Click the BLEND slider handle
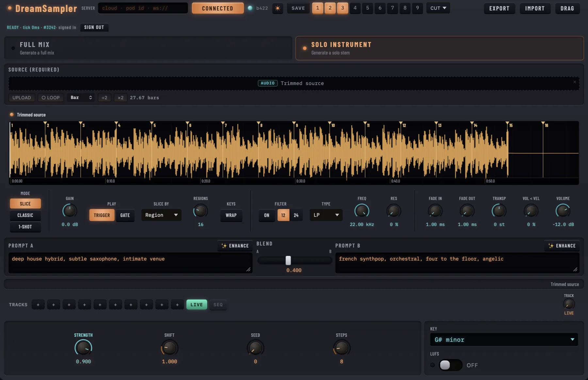The image size is (588, 380). 288,260
